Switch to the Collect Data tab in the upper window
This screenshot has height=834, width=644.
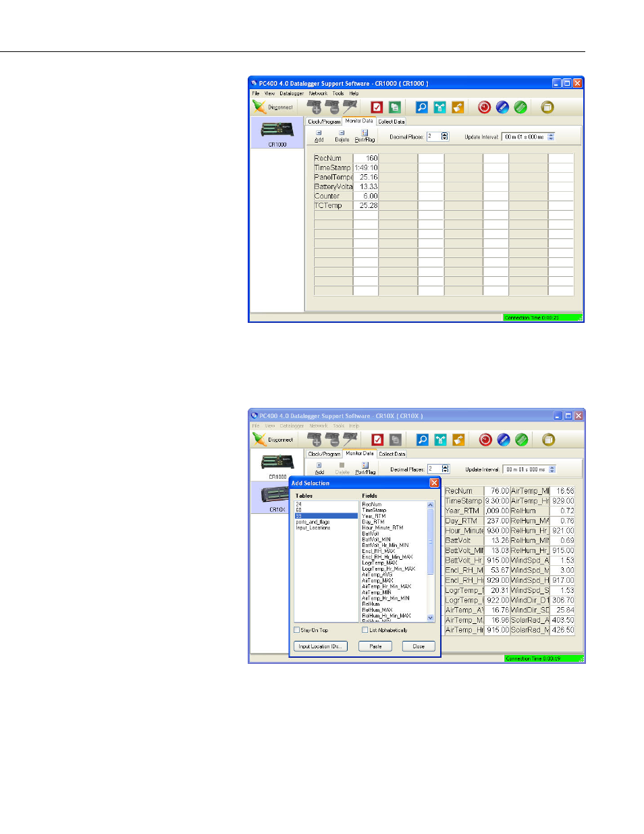391,122
